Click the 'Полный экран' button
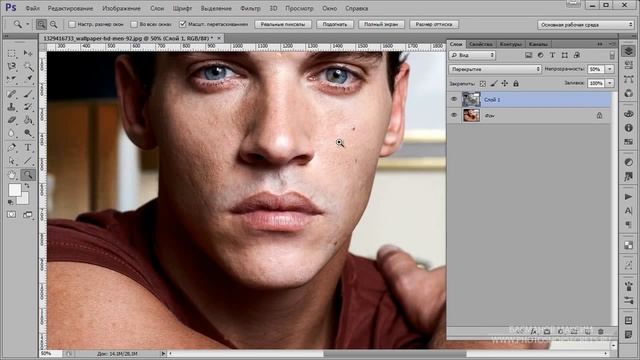This screenshot has width=640, height=360. click(x=381, y=24)
